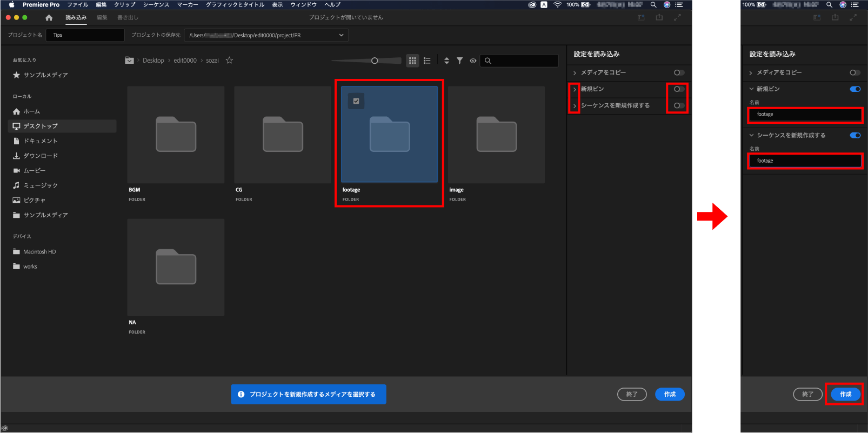
Task: Select NA folder thumbnail
Action: (176, 267)
